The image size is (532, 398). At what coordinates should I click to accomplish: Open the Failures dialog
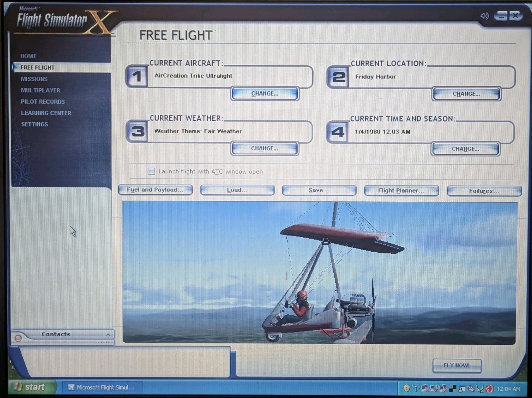click(x=484, y=191)
